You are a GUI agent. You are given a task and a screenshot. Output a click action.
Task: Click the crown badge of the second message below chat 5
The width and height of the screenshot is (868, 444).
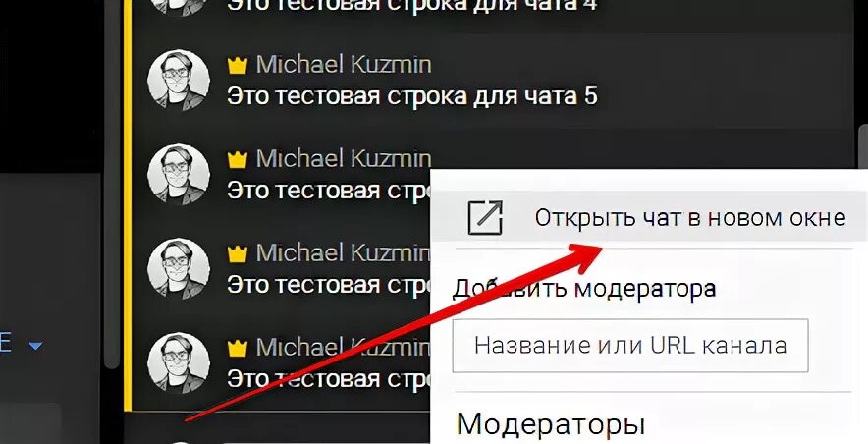point(238,254)
